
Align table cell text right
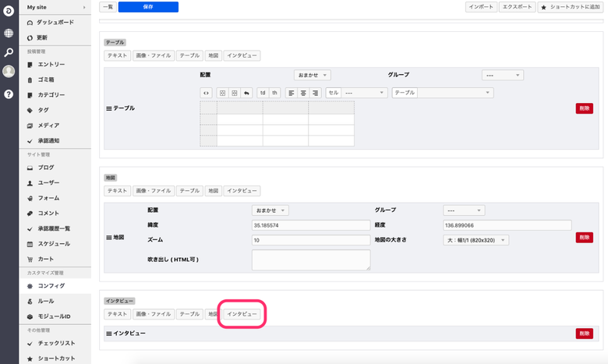pos(315,93)
